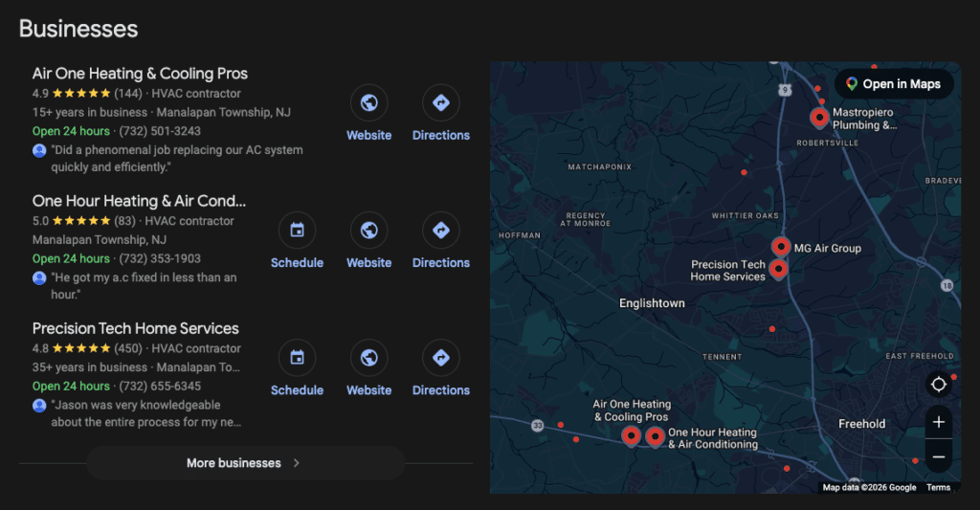This screenshot has width=980, height=510.
Task: Click Schedule calendar icon for Precision Tech Home Services
Action: point(297,358)
